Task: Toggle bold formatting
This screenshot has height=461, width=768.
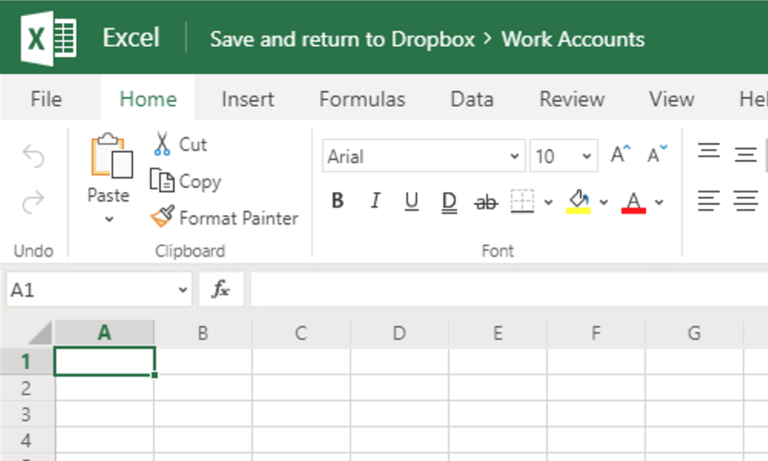Action: click(x=337, y=201)
